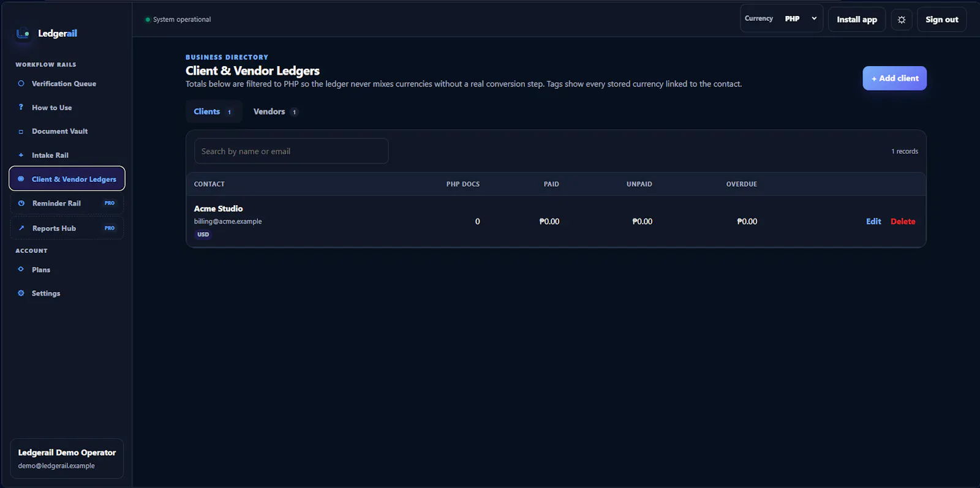This screenshot has height=488, width=980.
Task: Click the OVERDUE column header
Action: 742,184
